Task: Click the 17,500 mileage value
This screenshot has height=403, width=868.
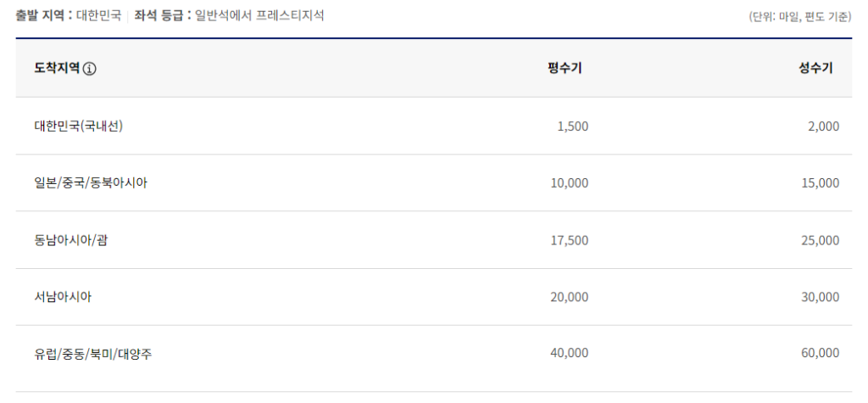Action: coord(569,240)
